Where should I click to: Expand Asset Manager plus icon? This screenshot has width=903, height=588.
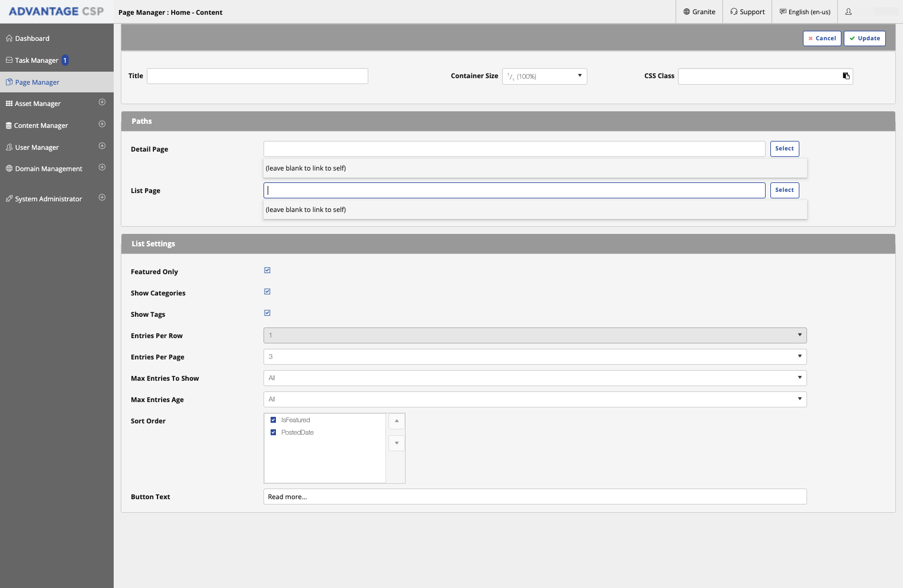(102, 102)
